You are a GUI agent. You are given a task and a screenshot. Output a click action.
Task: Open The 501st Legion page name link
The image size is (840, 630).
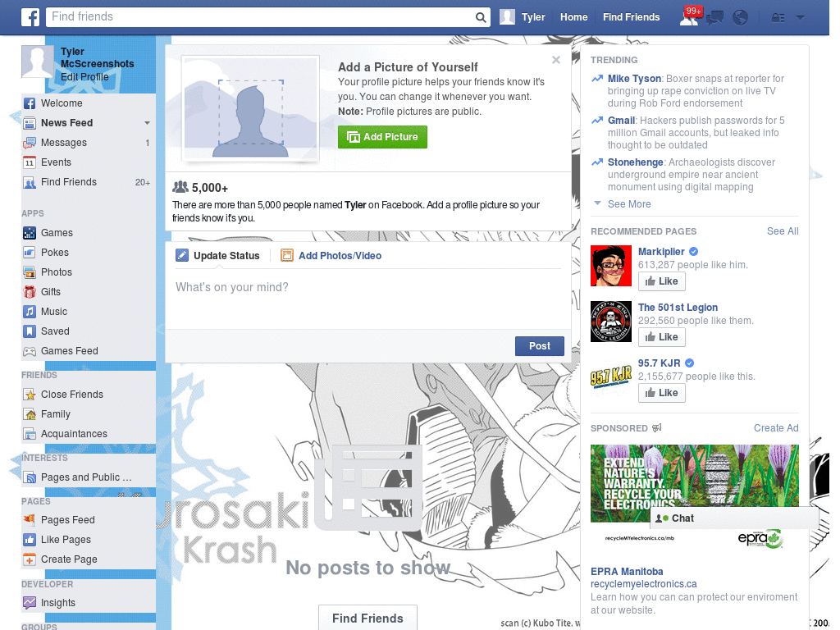pos(678,308)
